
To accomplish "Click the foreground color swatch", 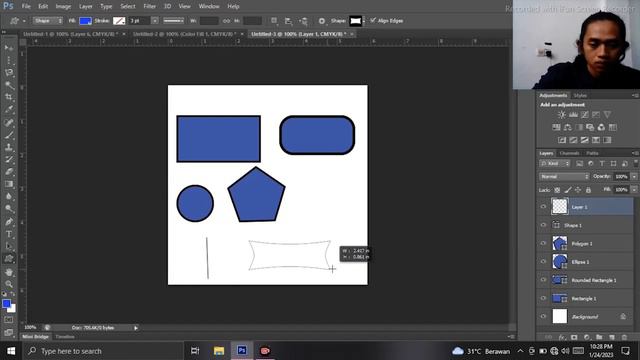I will (x=6, y=304).
